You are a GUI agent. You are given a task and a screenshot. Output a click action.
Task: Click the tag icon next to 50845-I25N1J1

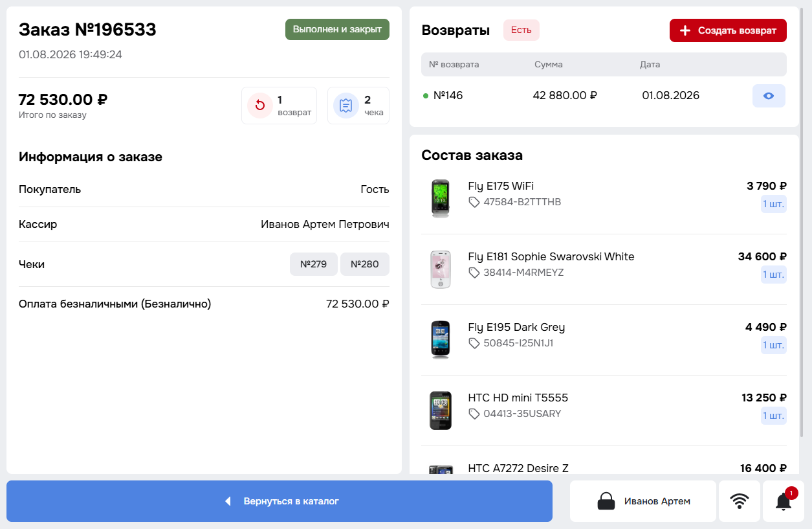[x=474, y=343]
